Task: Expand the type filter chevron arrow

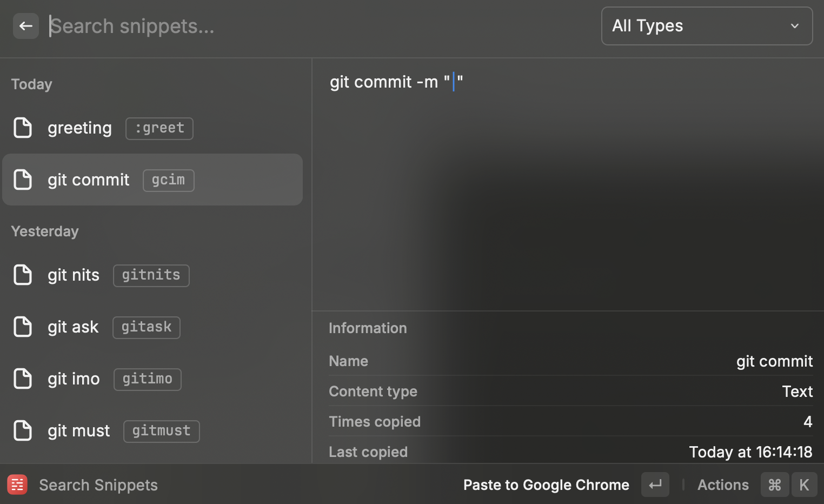Action: click(x=794, y=26)
